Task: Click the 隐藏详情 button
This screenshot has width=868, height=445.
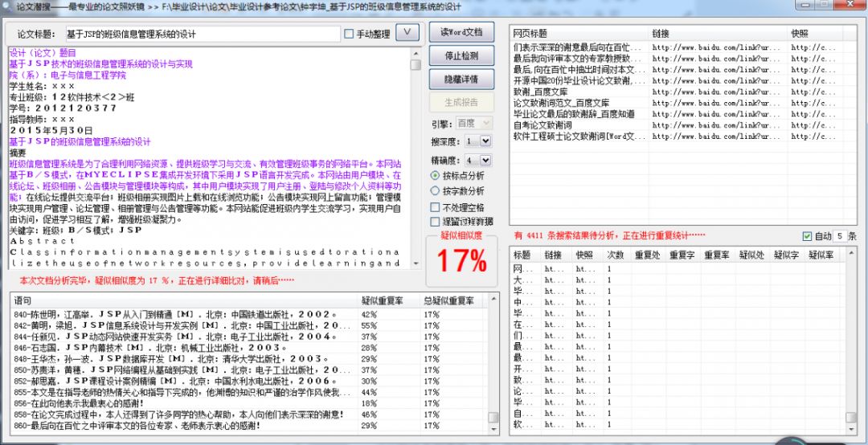Action: tap(461, 80)
